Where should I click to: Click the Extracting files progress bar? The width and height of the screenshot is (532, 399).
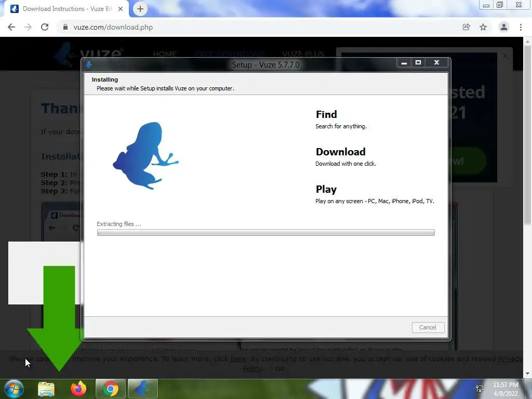265,232
